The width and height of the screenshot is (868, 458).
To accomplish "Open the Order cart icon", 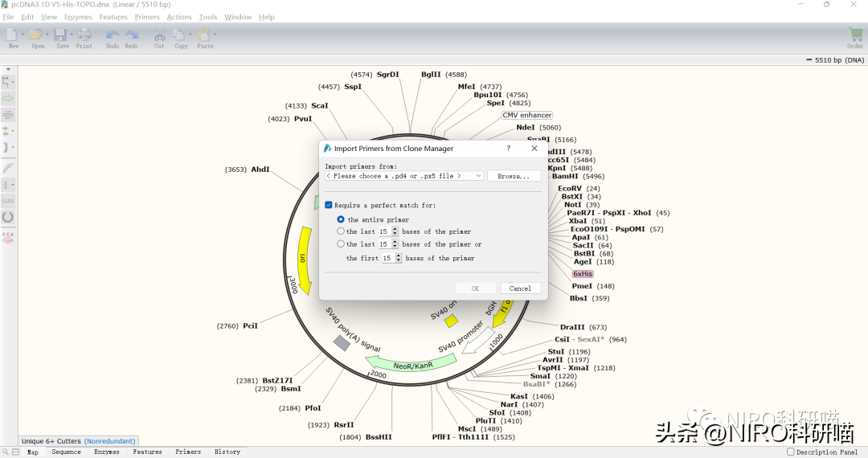I will click(855, 35).
